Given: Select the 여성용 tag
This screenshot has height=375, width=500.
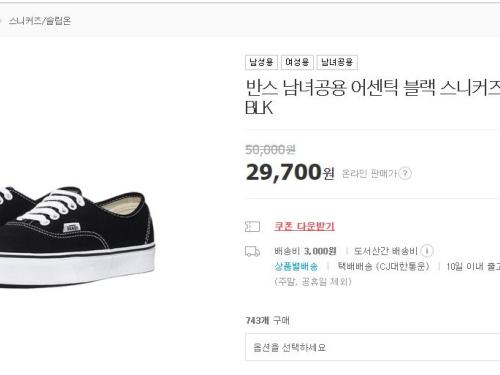Looking at the screenshot, I should 297,62.
